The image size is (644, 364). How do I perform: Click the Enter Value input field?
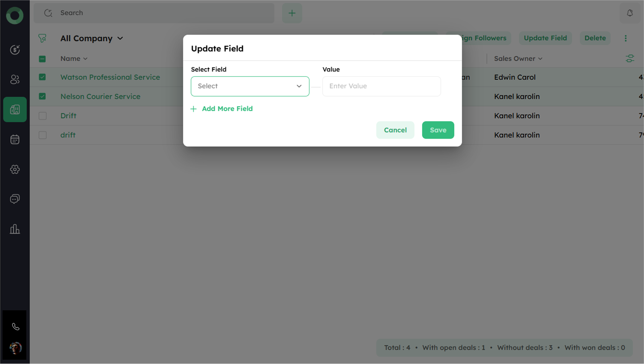click(381, 86)
